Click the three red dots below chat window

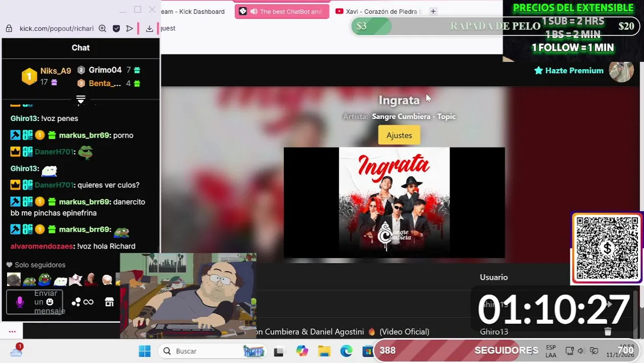coord(12,331)
